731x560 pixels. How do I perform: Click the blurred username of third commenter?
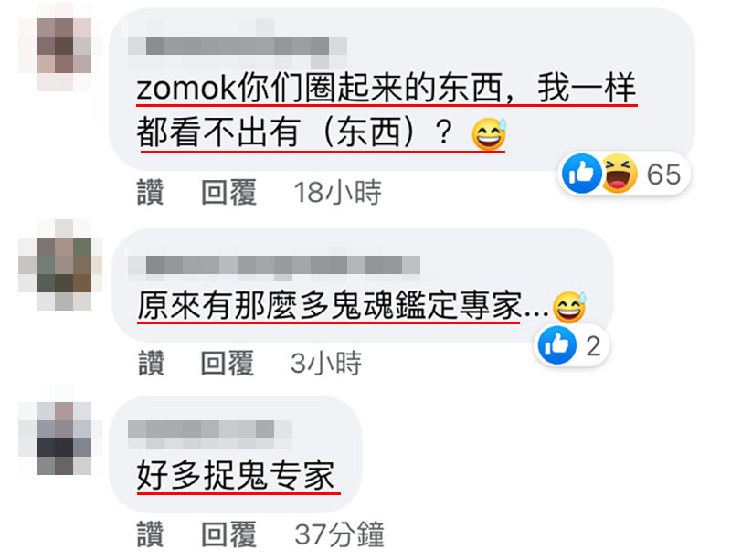pos(210,429)
